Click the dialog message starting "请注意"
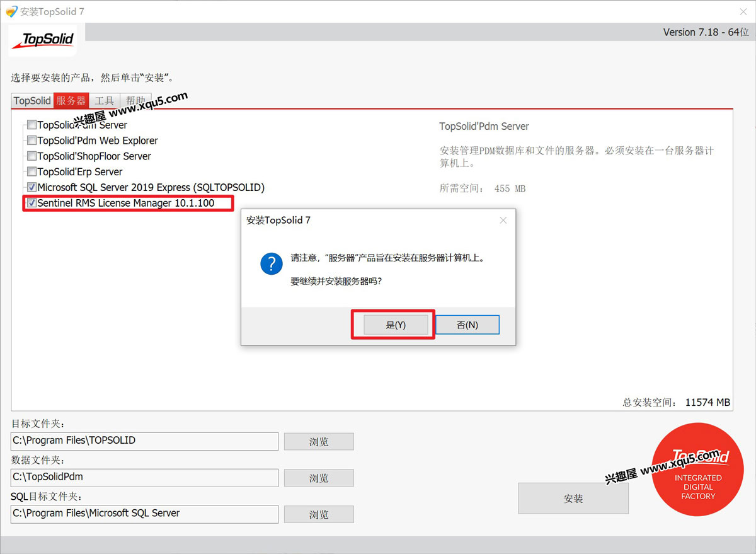 click(x=387, y=258)
